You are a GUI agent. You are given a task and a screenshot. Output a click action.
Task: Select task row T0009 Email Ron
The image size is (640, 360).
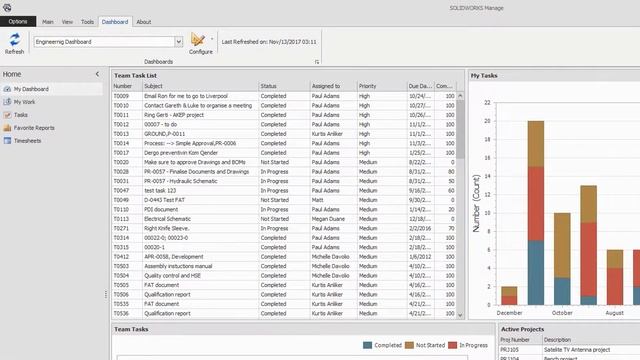click(x=284, y=96)
